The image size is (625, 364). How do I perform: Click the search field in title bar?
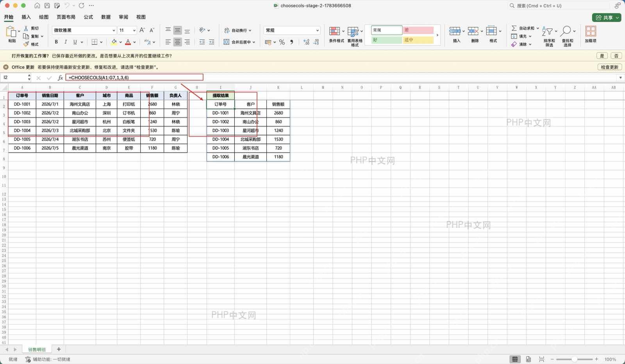click(559, 5)
